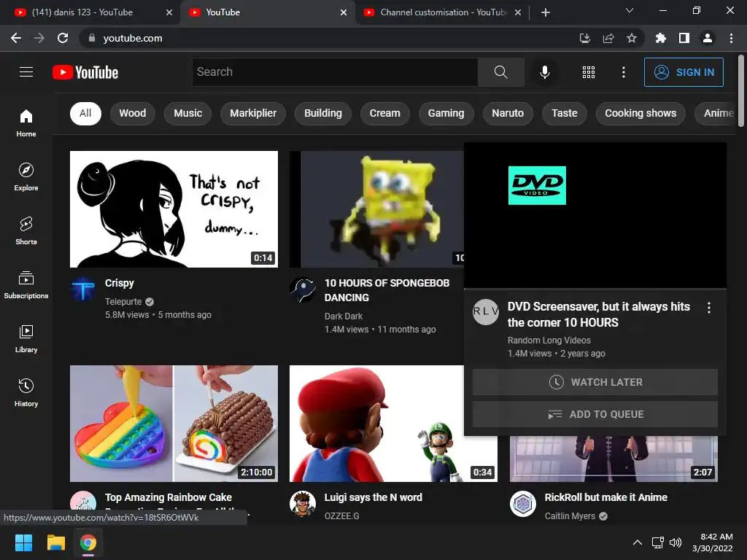Image resolution: width=747 pixels, height=560 pixels.
Task: Install app icon in address bar
Action: click(x=584, y=38)
